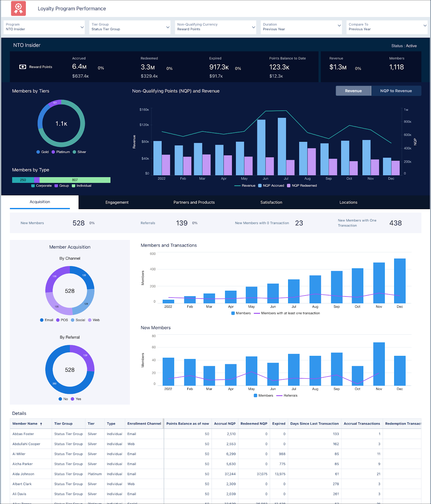Click the No legend dot in By Referral

pos(60,399)
